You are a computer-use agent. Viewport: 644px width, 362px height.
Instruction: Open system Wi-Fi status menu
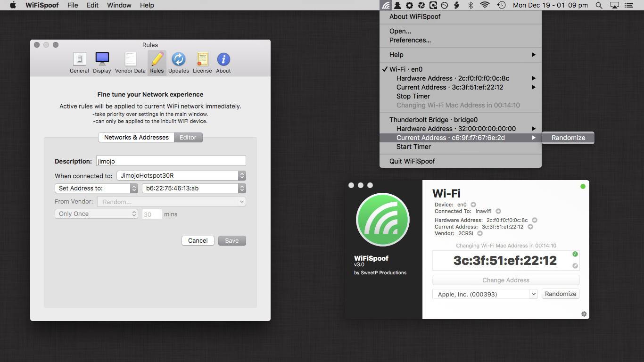coord(485,5)
